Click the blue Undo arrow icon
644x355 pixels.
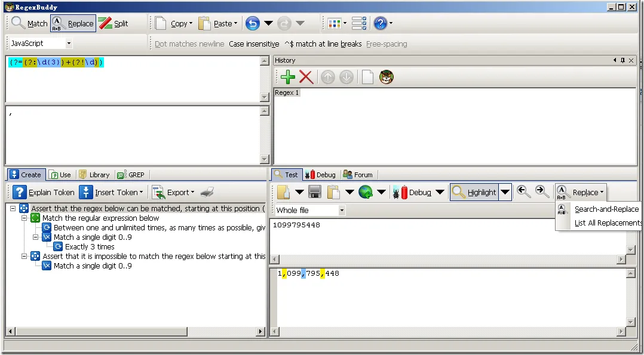252,23
